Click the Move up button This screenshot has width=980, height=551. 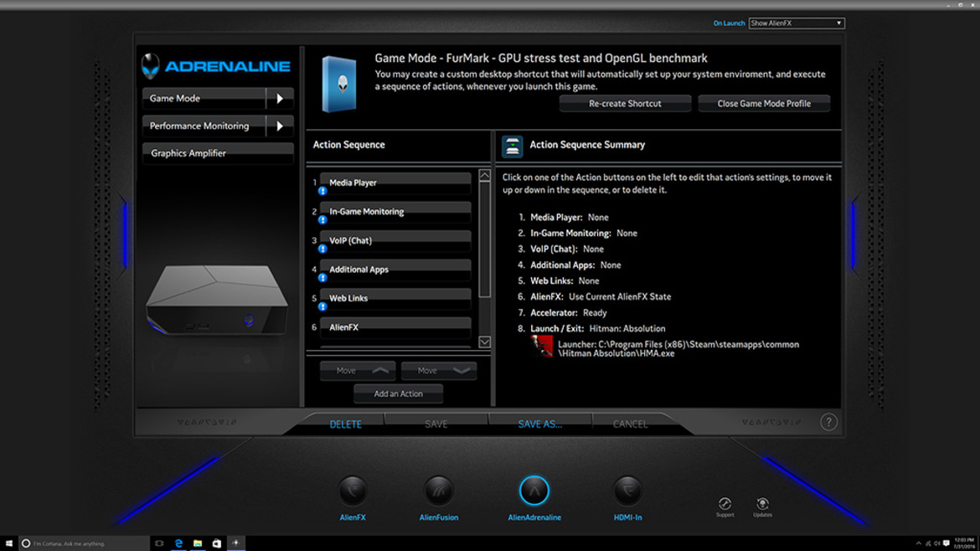[358, 370]
